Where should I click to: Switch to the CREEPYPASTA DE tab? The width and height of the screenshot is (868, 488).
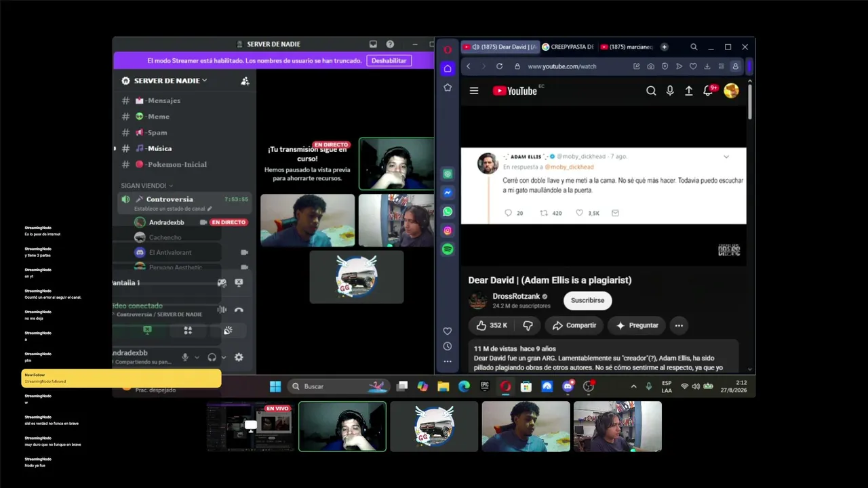[x=568, y=47]
